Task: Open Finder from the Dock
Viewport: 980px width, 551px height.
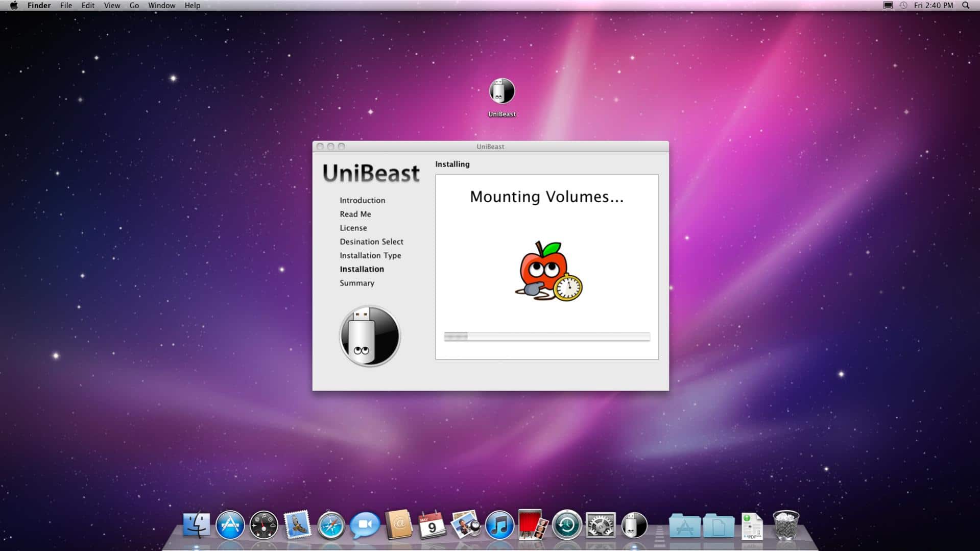Action: [197, 525]
